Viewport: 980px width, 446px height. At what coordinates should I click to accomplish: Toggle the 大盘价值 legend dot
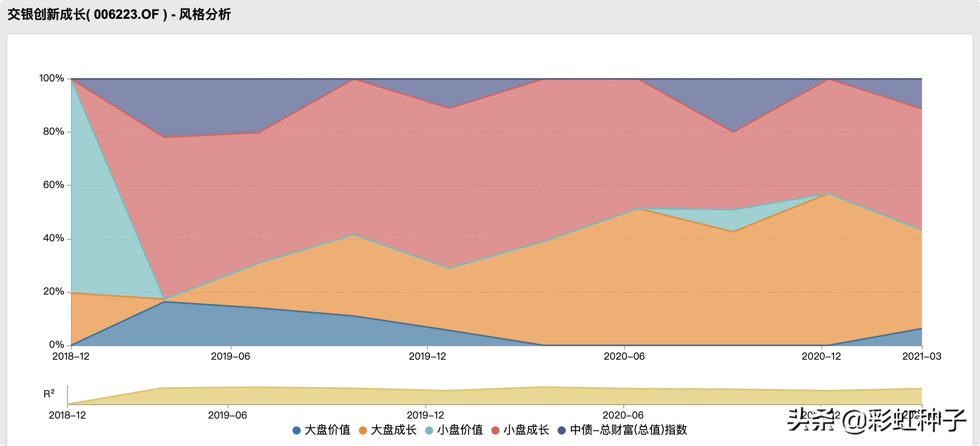297,430
